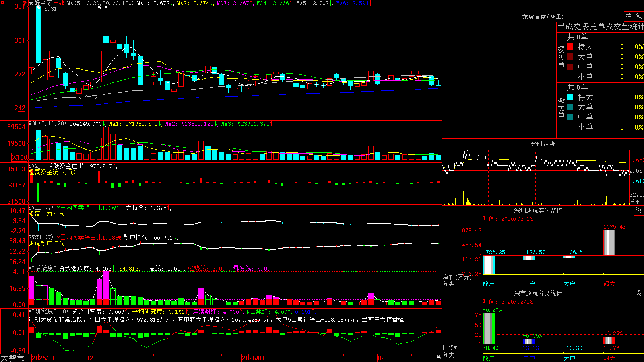Click the AI活跃度2 indicator name
The width and height of the screenshot is (644, 362).
point(43,268)
